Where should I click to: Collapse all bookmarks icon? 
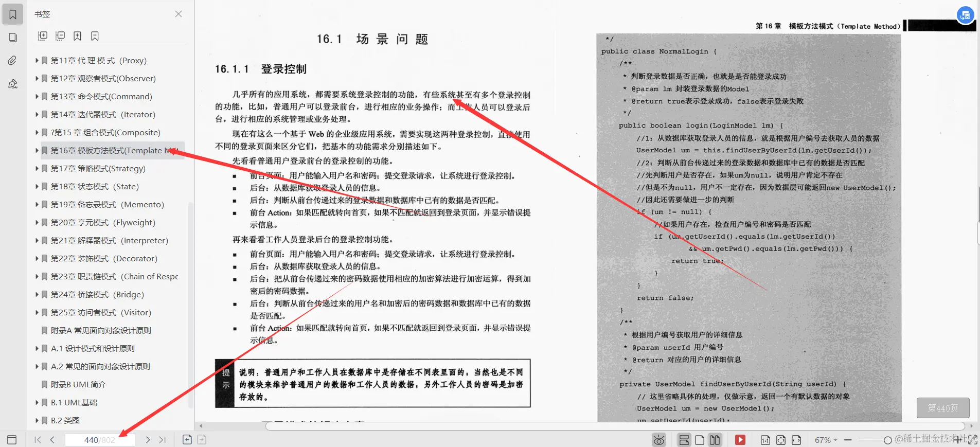(x=60, y=36)
